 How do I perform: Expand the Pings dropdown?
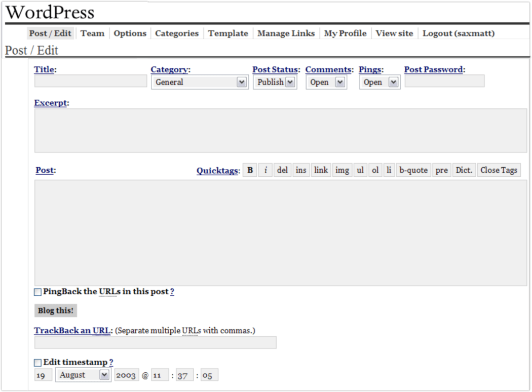click(x=379, y=82)
